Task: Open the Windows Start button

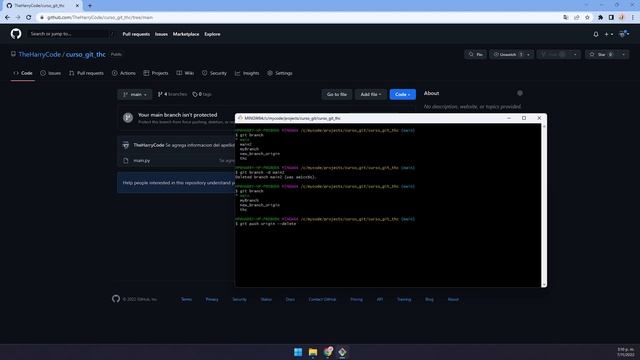Action: (298, 352)
